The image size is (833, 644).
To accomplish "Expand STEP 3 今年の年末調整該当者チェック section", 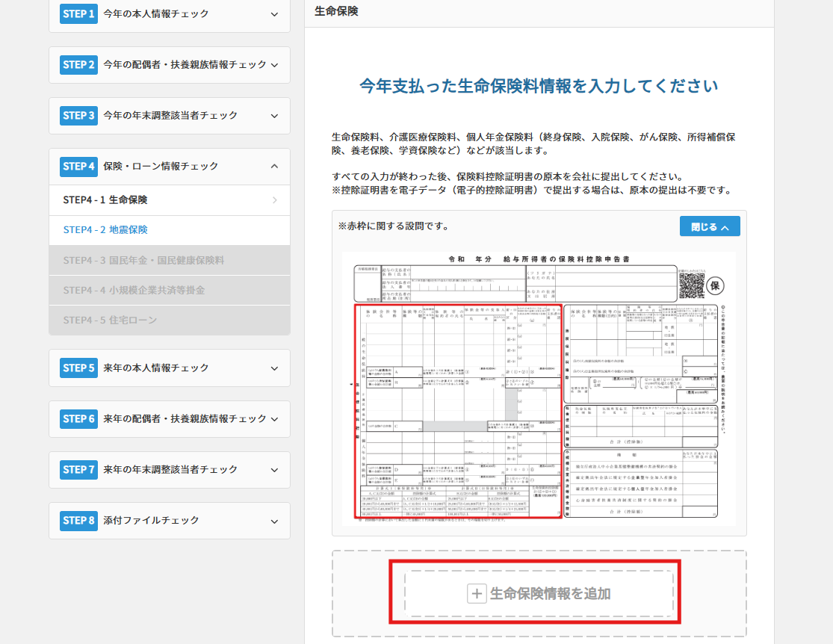I will 170,116.
